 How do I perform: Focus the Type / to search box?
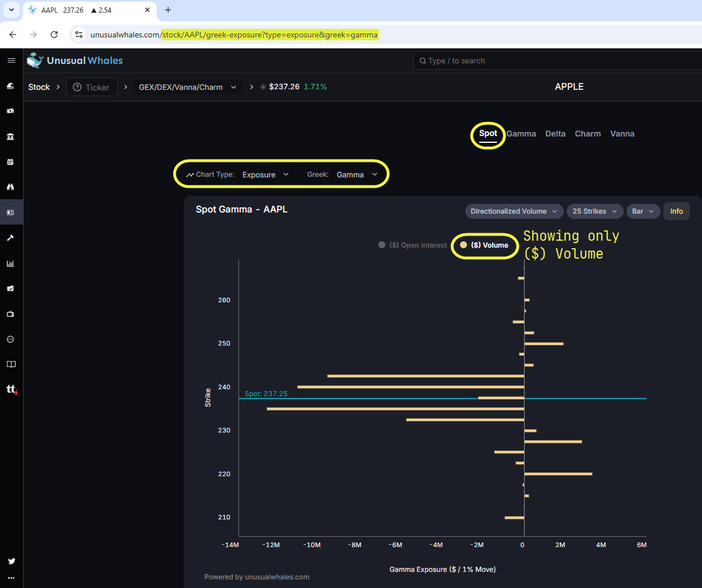pyautogui.click(x=557, y=60)
